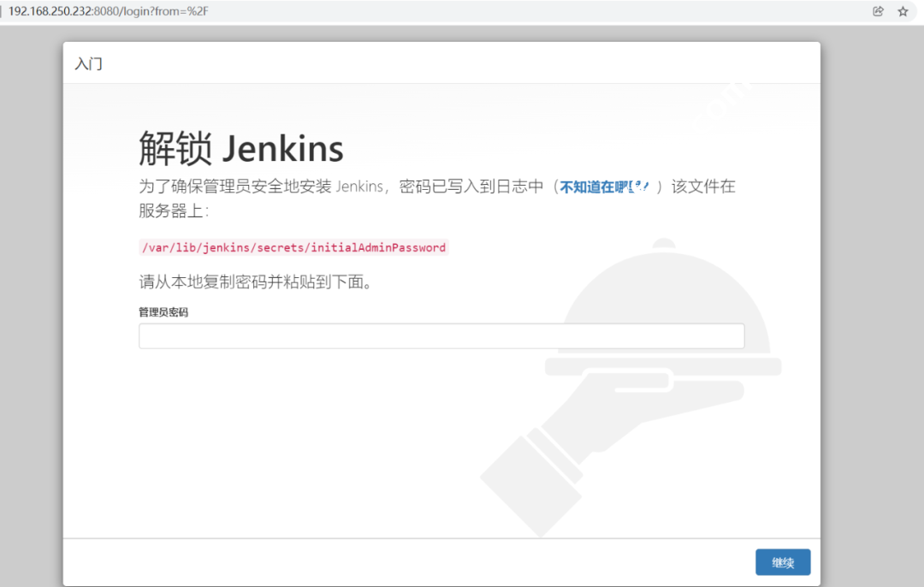Click the 入门 dialog title

pyautogui.click(x=89, y=64)
